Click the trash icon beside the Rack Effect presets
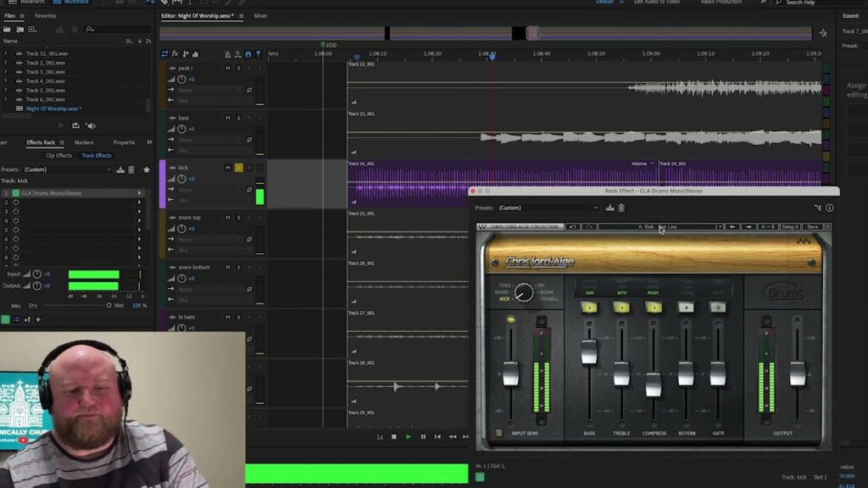 pos(620,208)
